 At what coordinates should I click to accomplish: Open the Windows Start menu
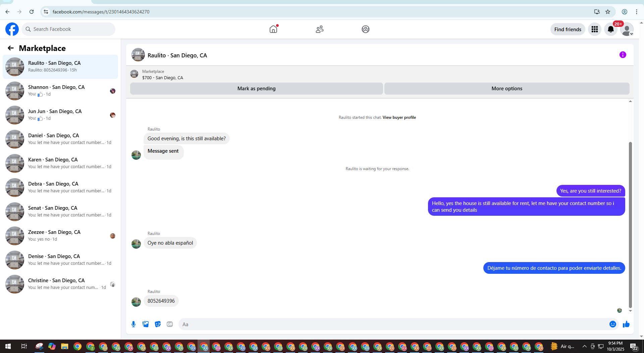[x=8, y=346]
